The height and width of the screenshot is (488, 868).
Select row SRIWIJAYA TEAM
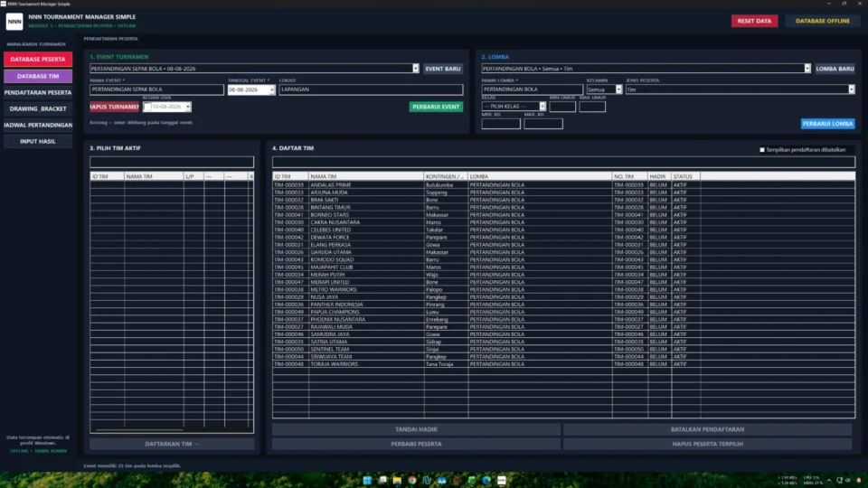(563, 357)
